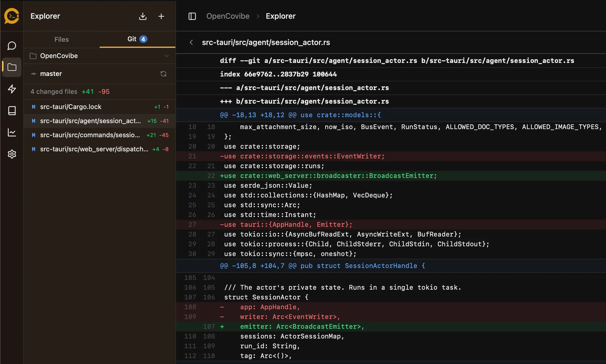Create a new item with the plus icon

(x=161, y=16)
